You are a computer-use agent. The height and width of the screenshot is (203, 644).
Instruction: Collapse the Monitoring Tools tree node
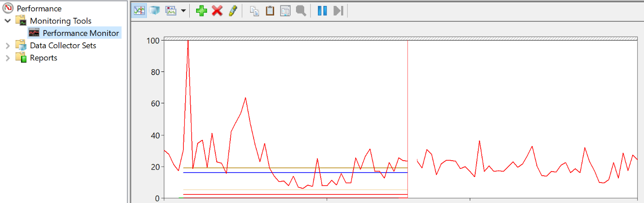(x=8, y=21)
